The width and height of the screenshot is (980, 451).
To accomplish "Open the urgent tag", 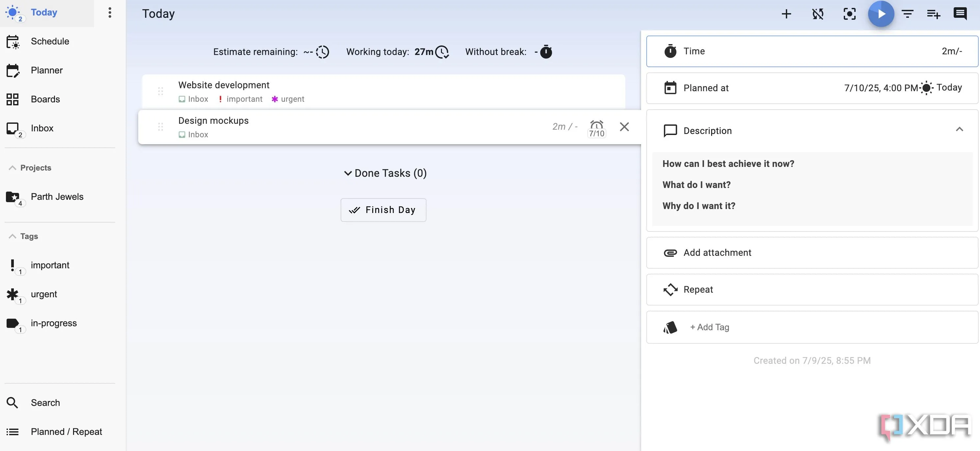I will click(x=44, y=294).
